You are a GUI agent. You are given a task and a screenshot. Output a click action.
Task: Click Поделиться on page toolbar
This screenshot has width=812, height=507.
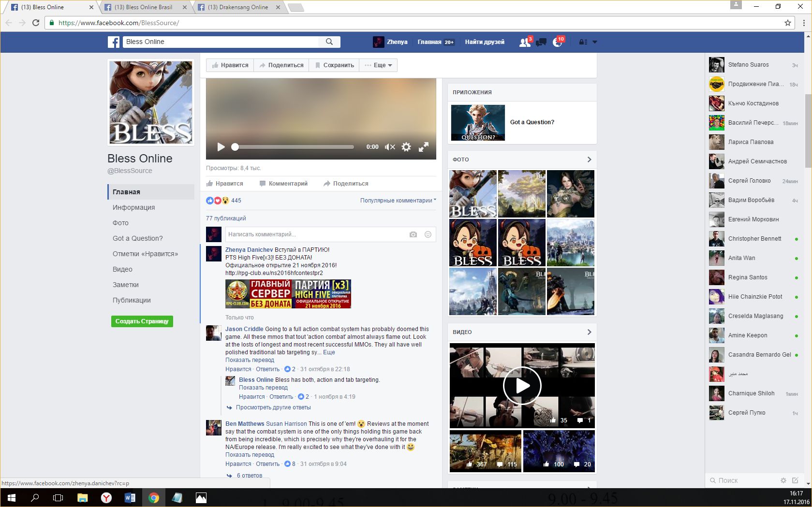281,65
